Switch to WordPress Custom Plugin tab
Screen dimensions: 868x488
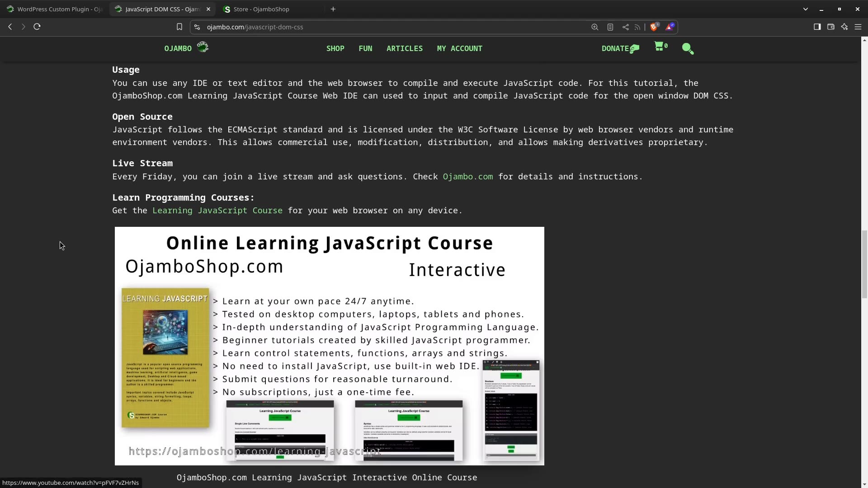click(x=55, y=9)
